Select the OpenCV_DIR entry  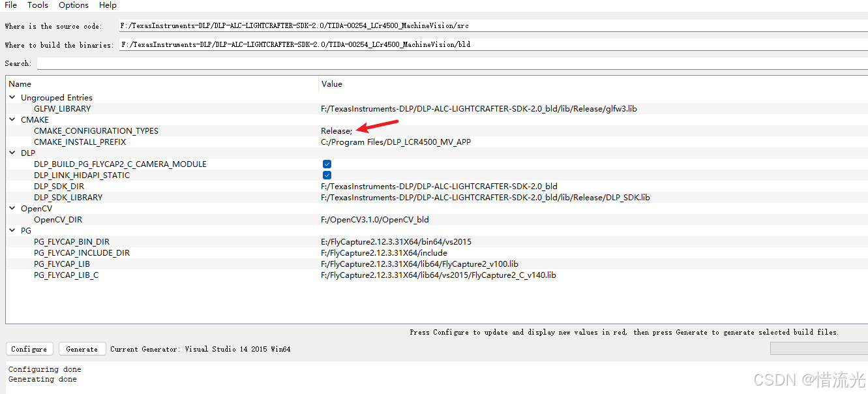58,220
